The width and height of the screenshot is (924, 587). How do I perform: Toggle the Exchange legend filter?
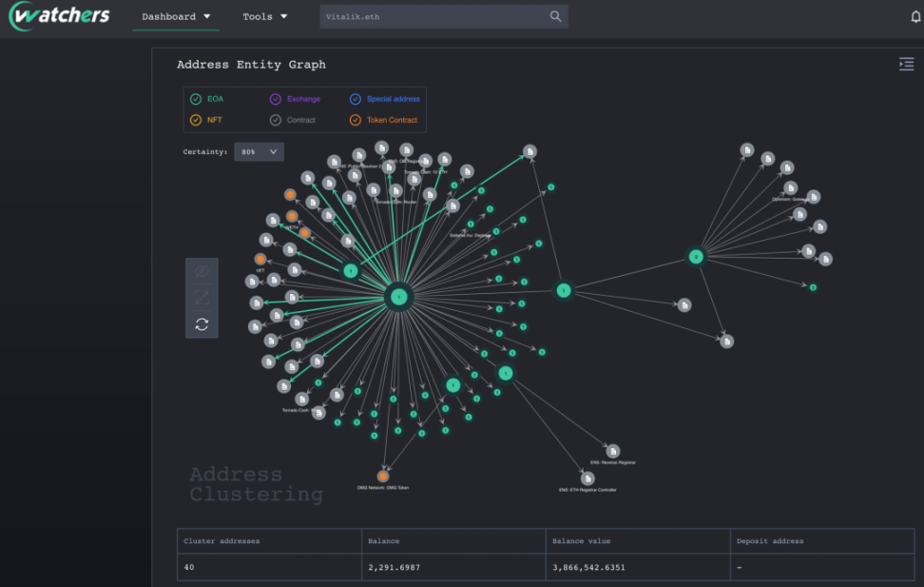[x=296, y=99]
